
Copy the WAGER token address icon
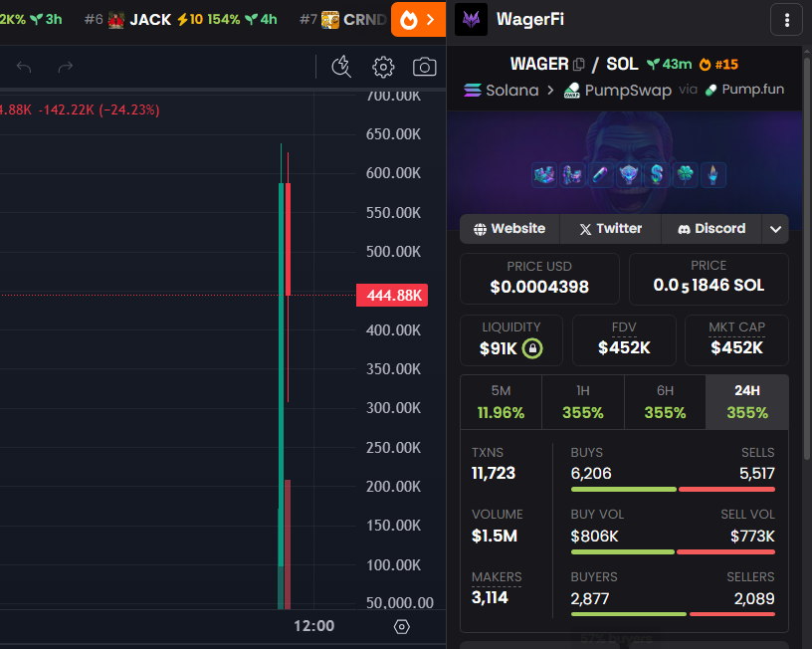579,65
